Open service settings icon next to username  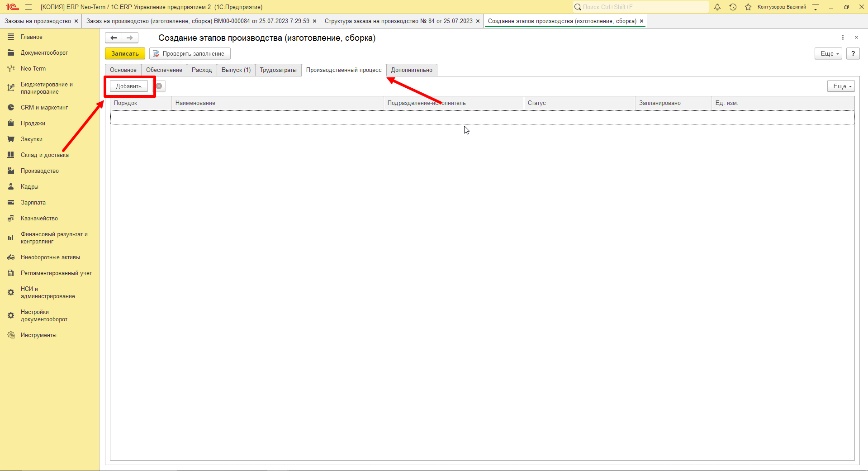(816, 7)
